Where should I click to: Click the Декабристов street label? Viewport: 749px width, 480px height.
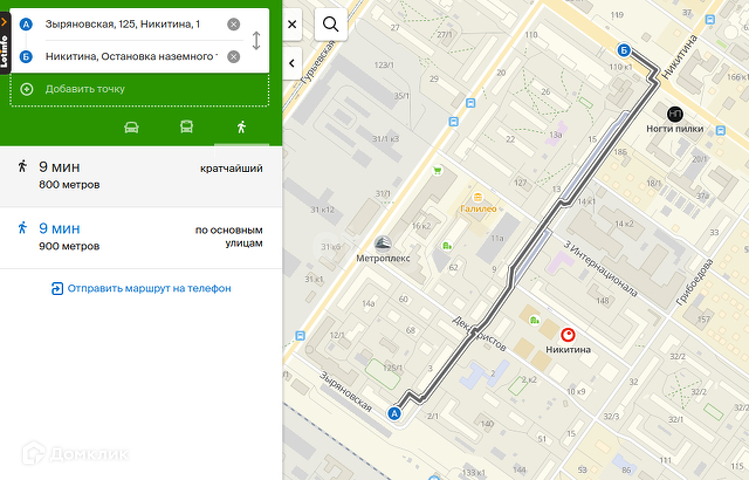pyautogui.click(x=479, y=334)
